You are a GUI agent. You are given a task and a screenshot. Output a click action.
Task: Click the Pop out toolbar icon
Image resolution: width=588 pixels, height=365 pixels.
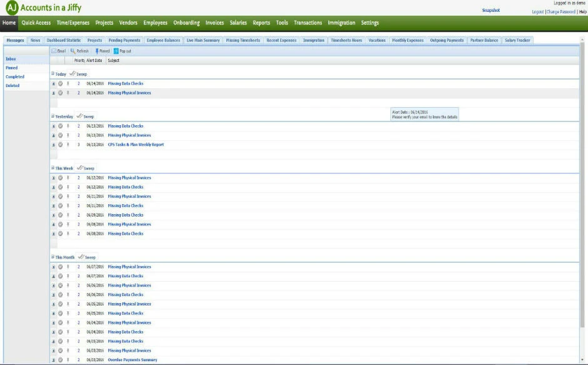(x=116, y=51)
